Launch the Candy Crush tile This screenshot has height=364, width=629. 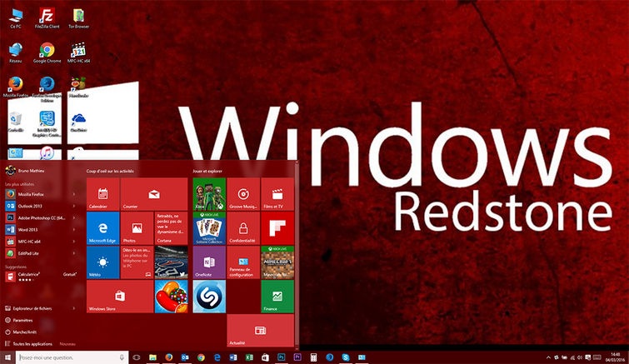(172, 297)
